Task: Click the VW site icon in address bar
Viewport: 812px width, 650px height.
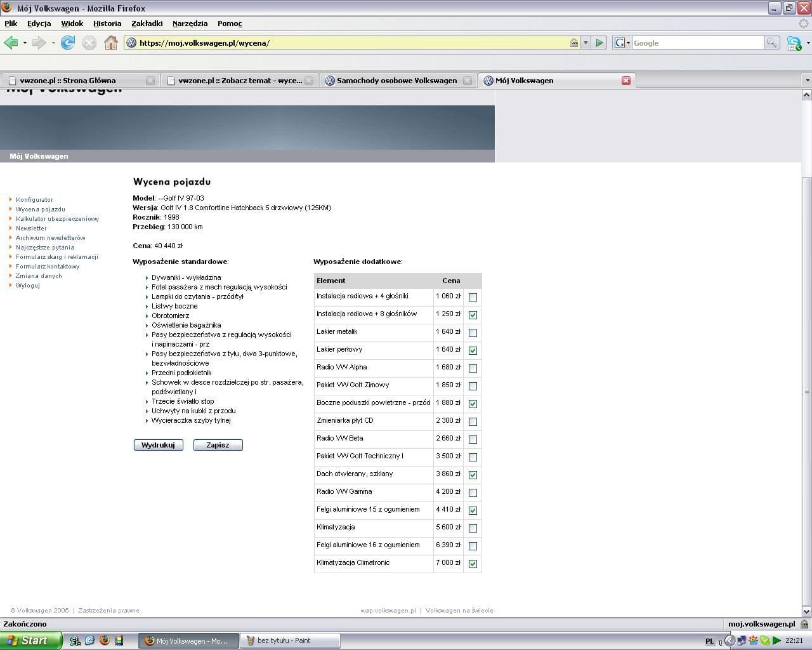Action: 131,43
